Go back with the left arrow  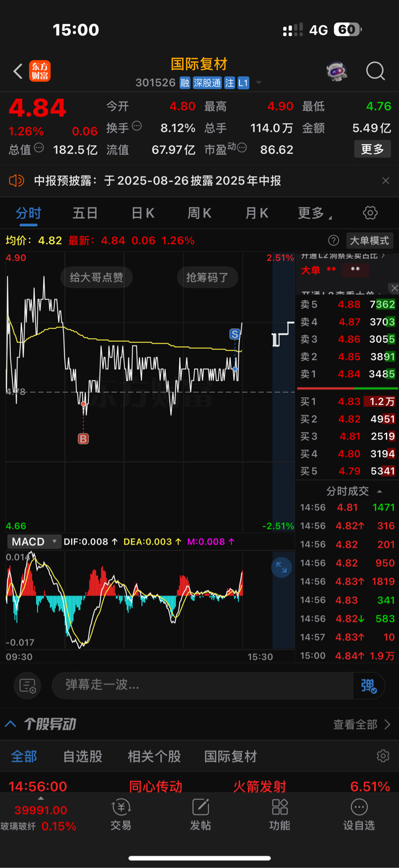[18, 71]
